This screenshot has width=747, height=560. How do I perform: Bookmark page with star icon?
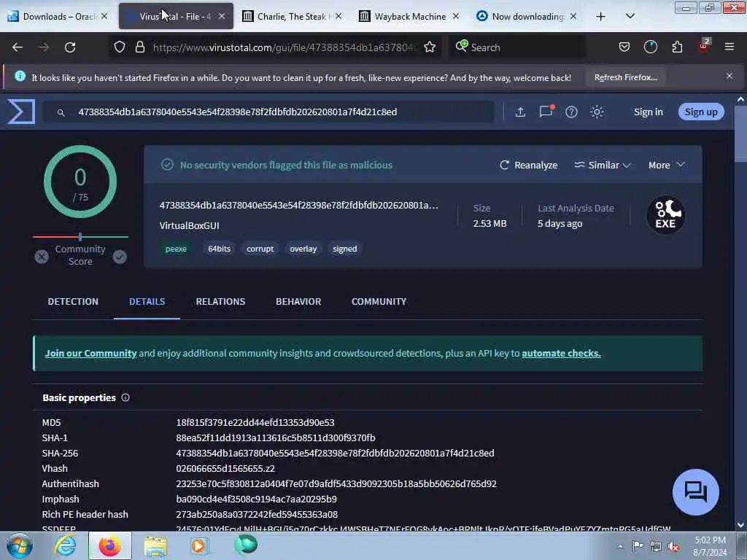pyautogui.click(x=429, y=47)
